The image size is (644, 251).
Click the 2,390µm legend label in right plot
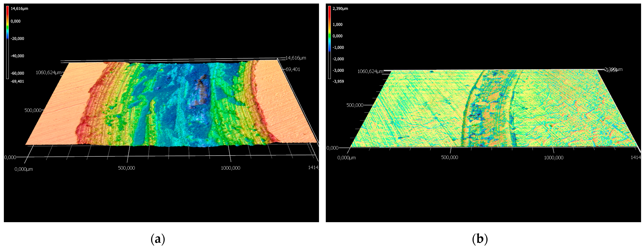pos(340,8)
